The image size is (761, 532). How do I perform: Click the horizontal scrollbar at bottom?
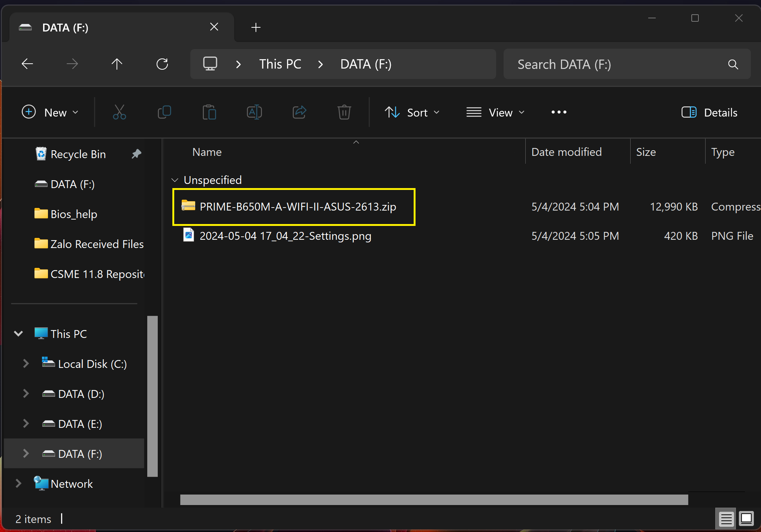[434, 499]
